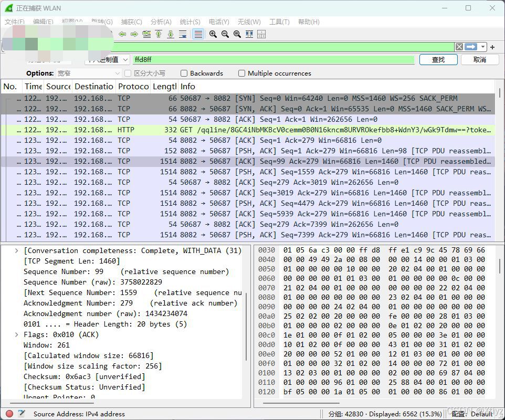505x420 pixels.
Task: Apply the display filter with the arrow
Action: tap(471, 47)
